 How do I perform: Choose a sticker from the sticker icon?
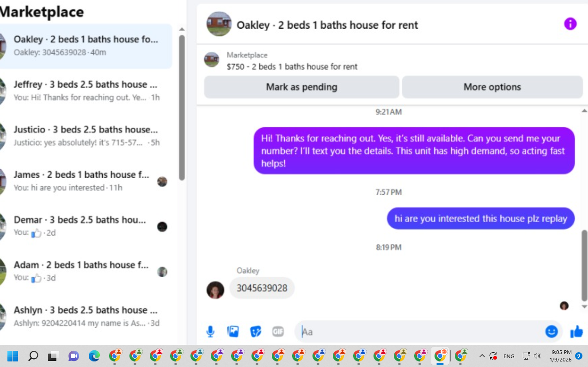click(x=256, y=331)
